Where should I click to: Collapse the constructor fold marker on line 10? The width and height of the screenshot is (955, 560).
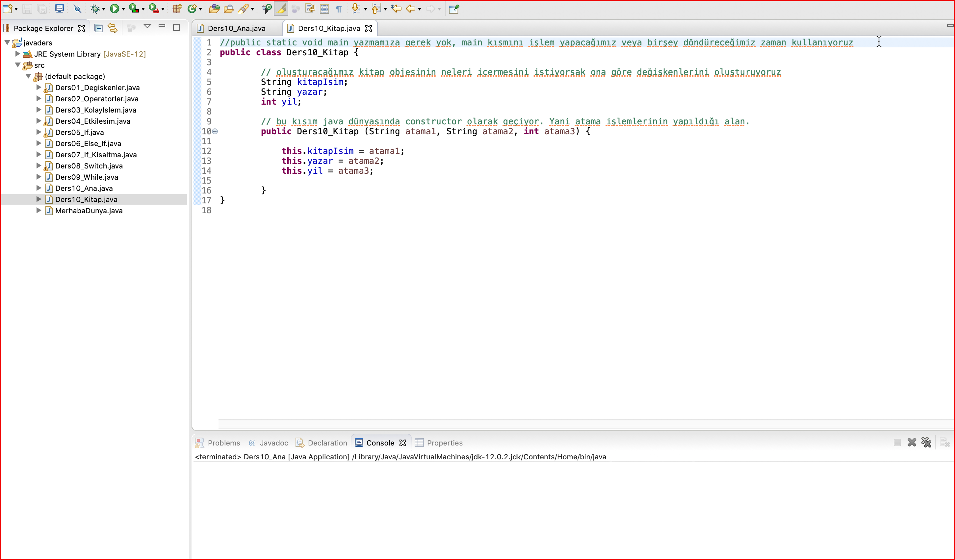coord(215,132)
